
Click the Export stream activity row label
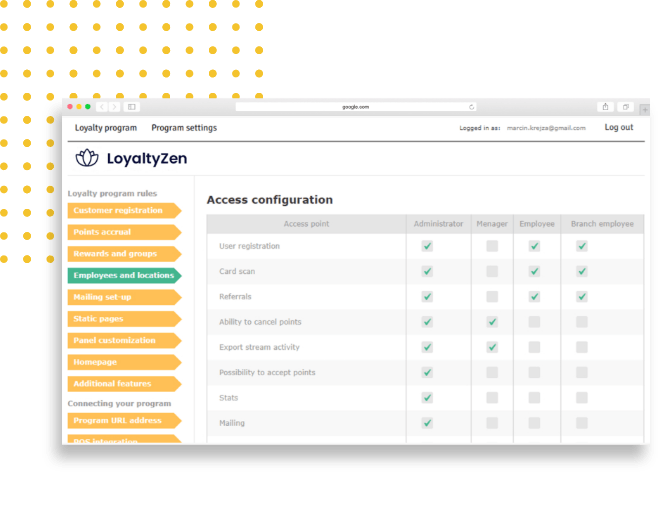pos(259,347)
